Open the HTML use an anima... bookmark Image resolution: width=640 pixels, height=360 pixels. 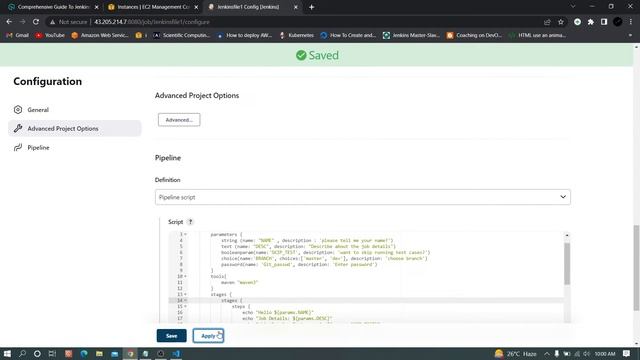point(538,35)
